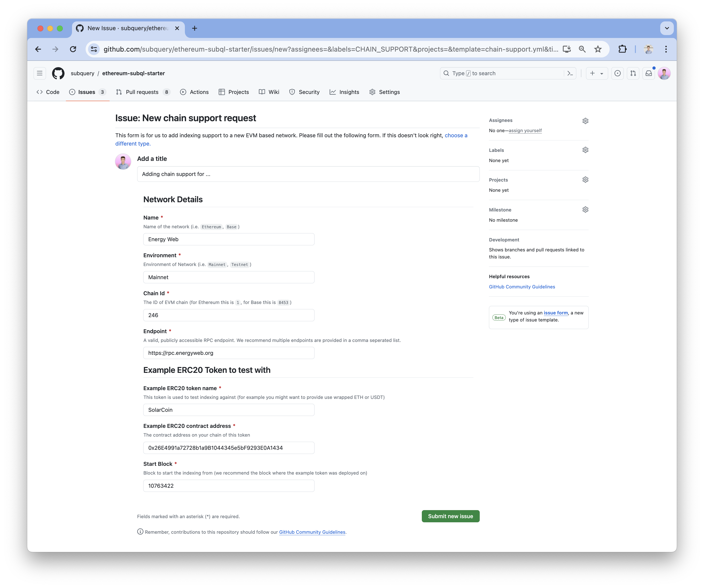Go back to the previous page
This screenshot has height=588, width=704.
(x=38, y=49)
